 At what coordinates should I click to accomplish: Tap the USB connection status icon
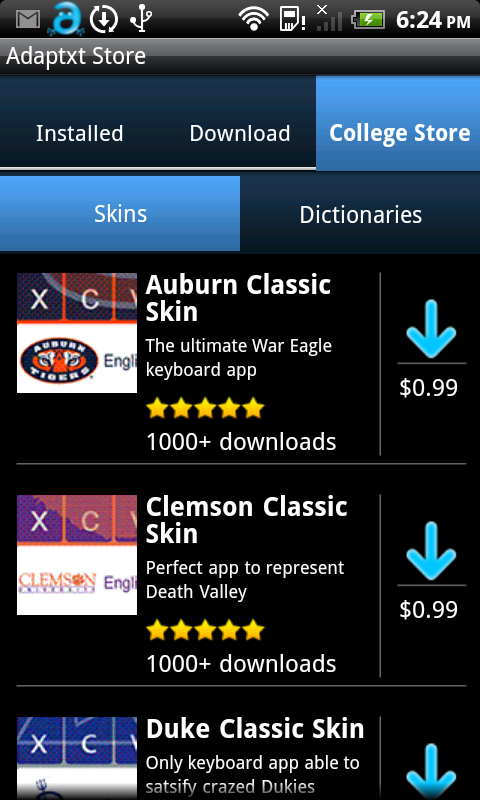pos(140,20)
